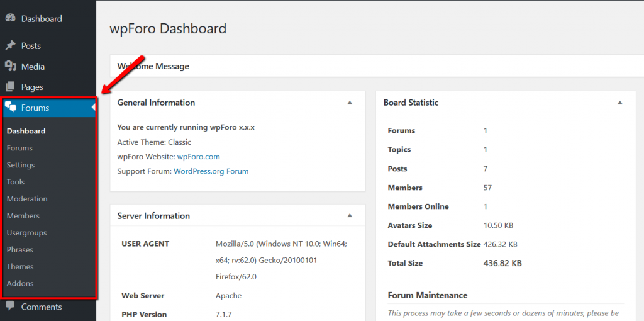644x321 pixels.
Task: Click the 'Apache' value
Action: [228, 296]
